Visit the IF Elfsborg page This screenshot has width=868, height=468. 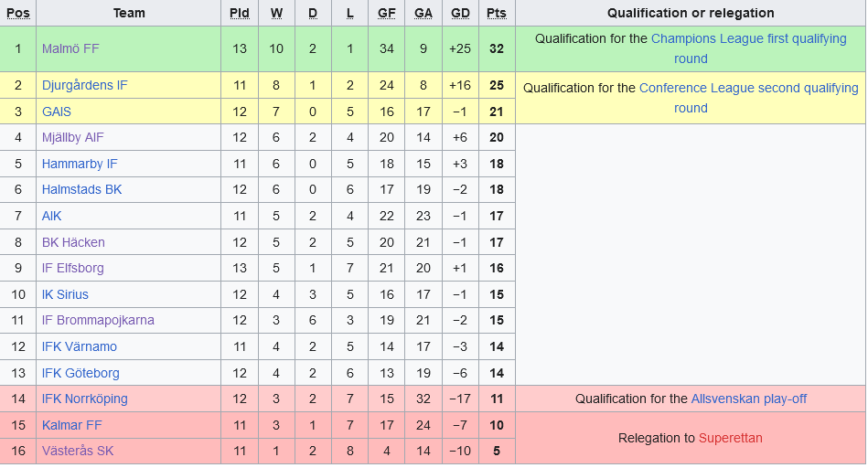73,268
